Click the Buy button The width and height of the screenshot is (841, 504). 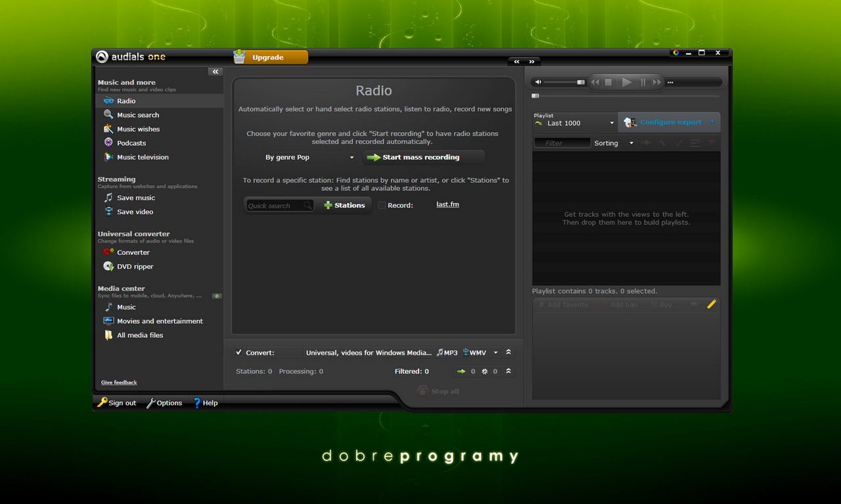pos(661,305)
